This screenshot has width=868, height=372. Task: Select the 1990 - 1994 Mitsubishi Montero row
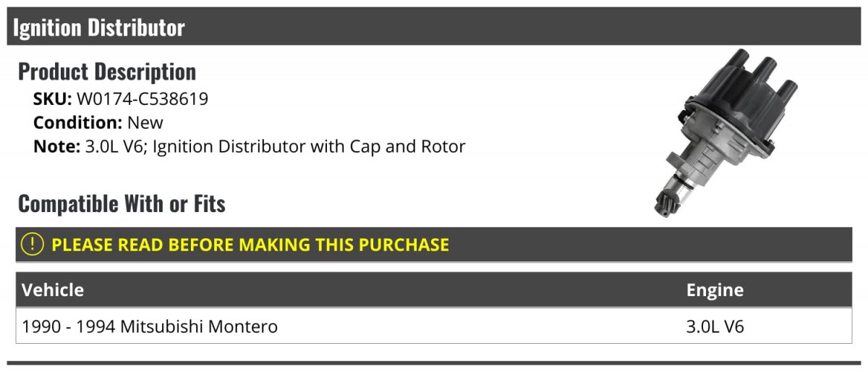coord(434,326)
